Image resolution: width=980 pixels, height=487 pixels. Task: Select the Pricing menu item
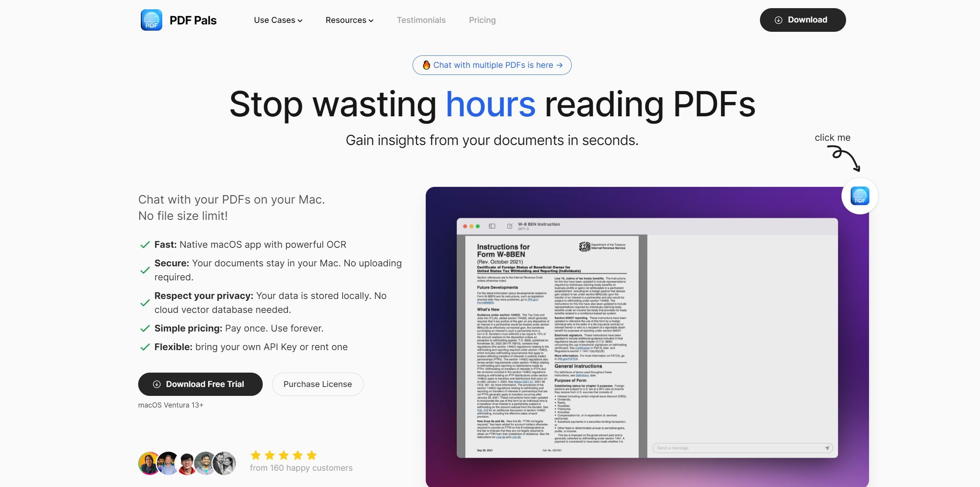pyautogui.click(x=482, y=20)
